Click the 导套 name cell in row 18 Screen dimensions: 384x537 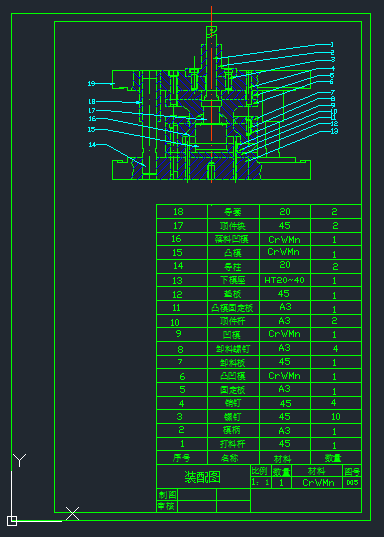coord(233,212)
